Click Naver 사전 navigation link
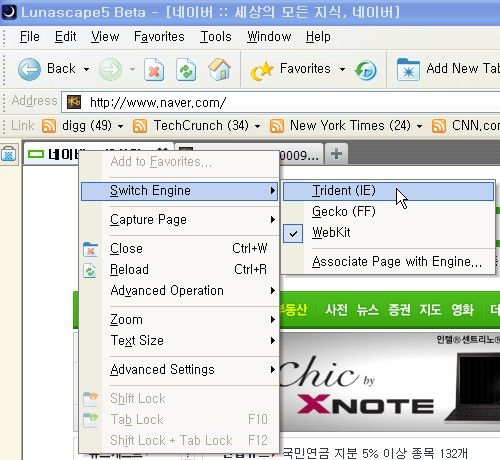Image resolution: width=500 pixels, height=460 pixels. tap(336, 310)
